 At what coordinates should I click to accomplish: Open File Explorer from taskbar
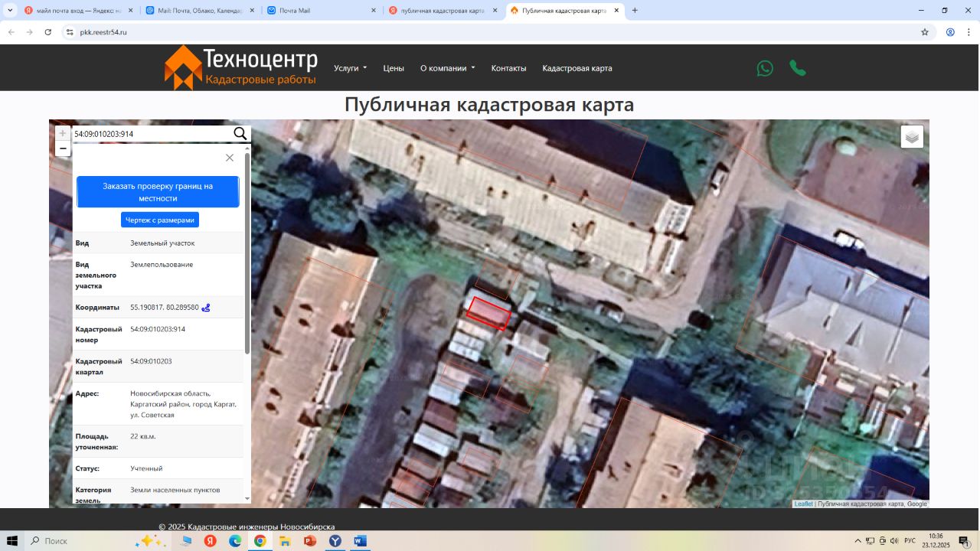(285, 541)
